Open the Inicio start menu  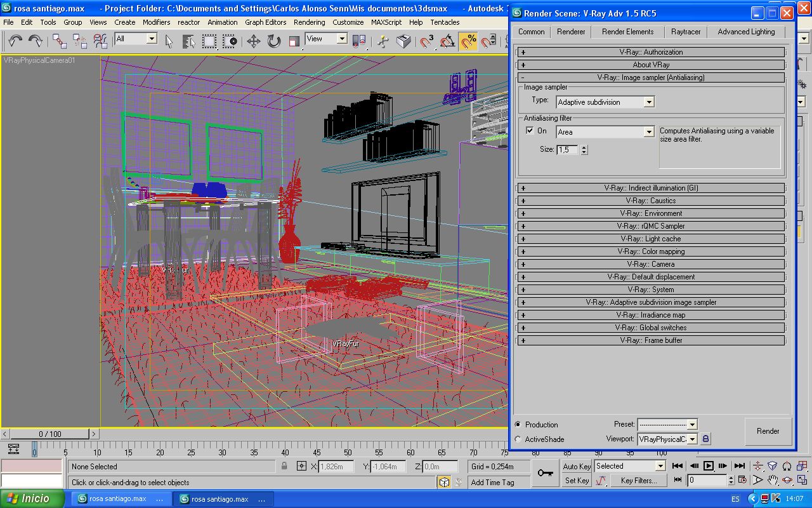coord(32,498)
